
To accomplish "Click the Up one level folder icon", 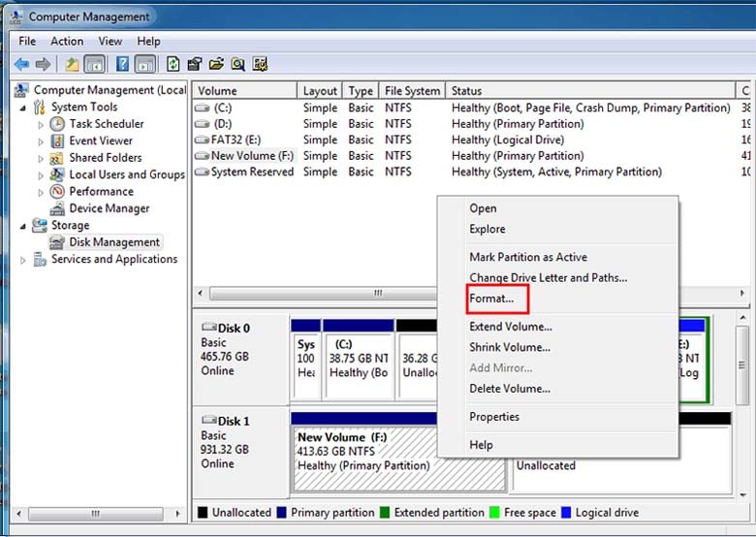I will coord(73,64).
